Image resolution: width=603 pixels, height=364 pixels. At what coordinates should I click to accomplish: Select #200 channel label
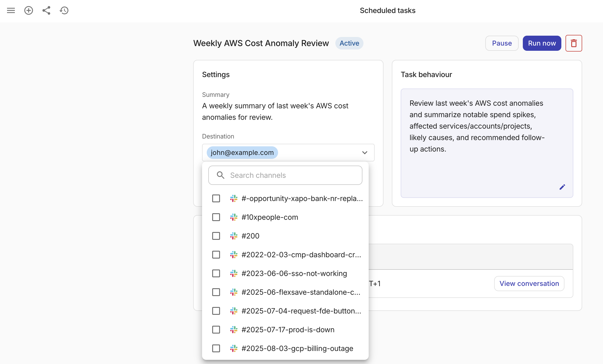250,236
